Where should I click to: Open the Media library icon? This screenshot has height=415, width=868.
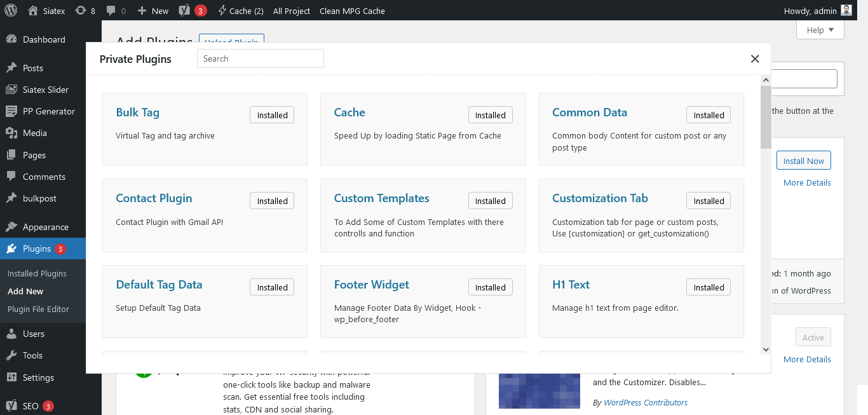pos(13,133)
